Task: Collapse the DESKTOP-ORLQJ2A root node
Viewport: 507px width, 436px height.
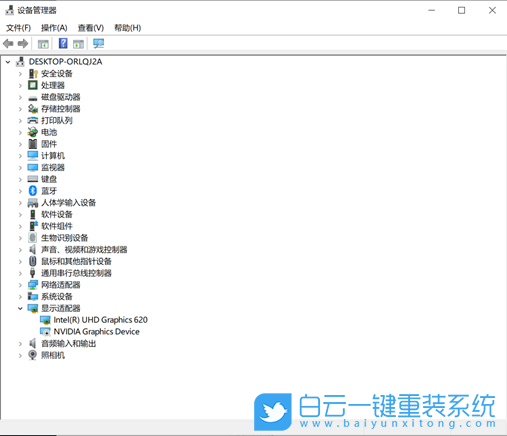Action: pyautogui.click(x=8, y=62)
